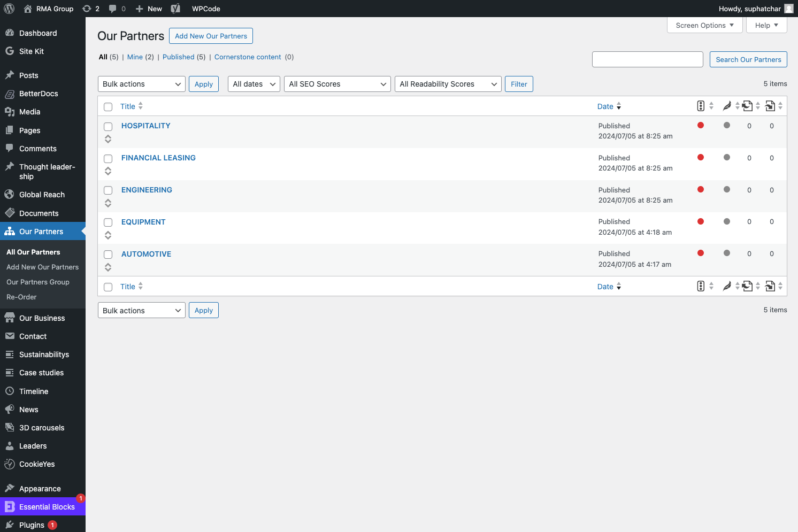Viewport: 798px width, 532px height.
Task: Go to Essential Blocks in sidebar
Action: click(47, 507)
